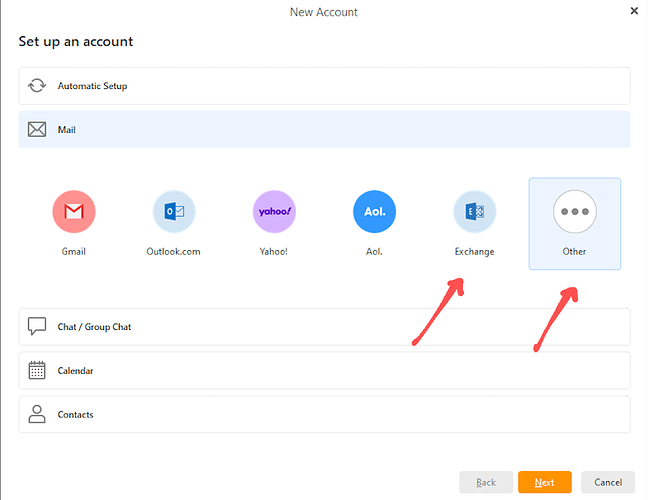
Task: Click the Outlook.com label text
Action: (174, 251)
